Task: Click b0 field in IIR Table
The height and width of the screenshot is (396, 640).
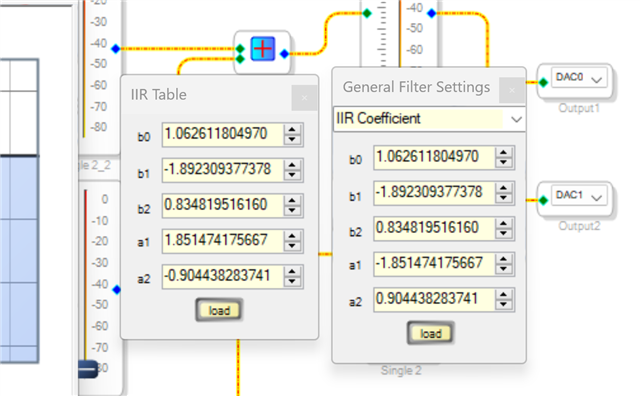Action: 222,134
